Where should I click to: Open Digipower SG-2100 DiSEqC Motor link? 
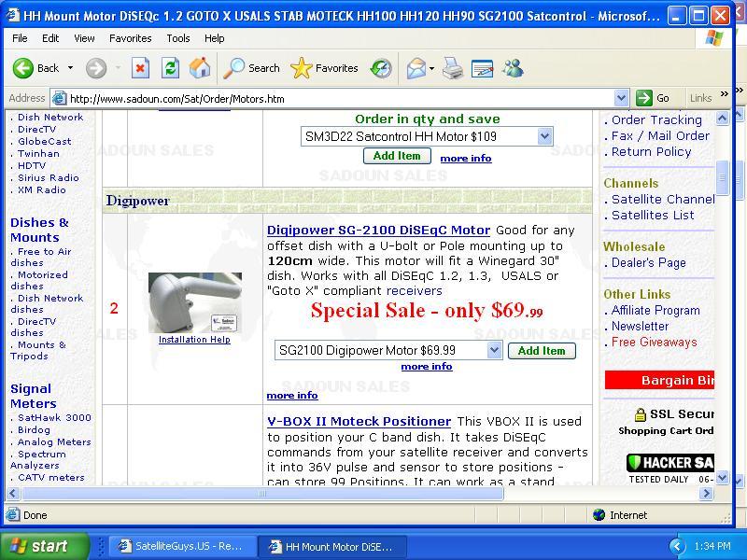pyautogui.click(x=379, y=231)
